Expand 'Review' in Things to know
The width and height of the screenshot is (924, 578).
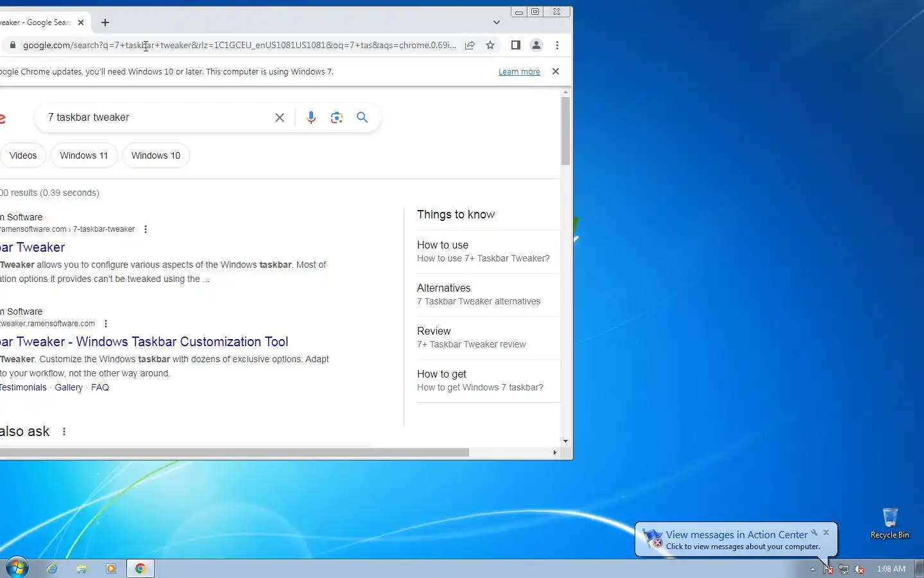[488, 337]
